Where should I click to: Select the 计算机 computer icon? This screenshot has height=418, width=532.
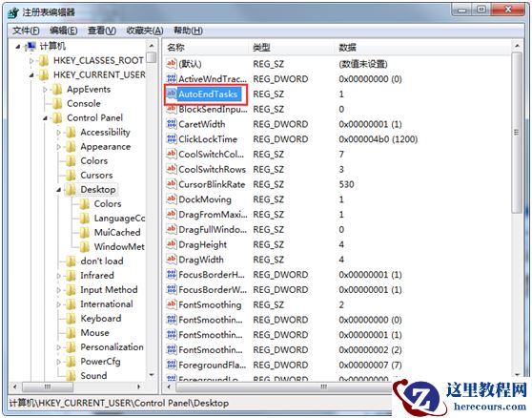(31, 46)
